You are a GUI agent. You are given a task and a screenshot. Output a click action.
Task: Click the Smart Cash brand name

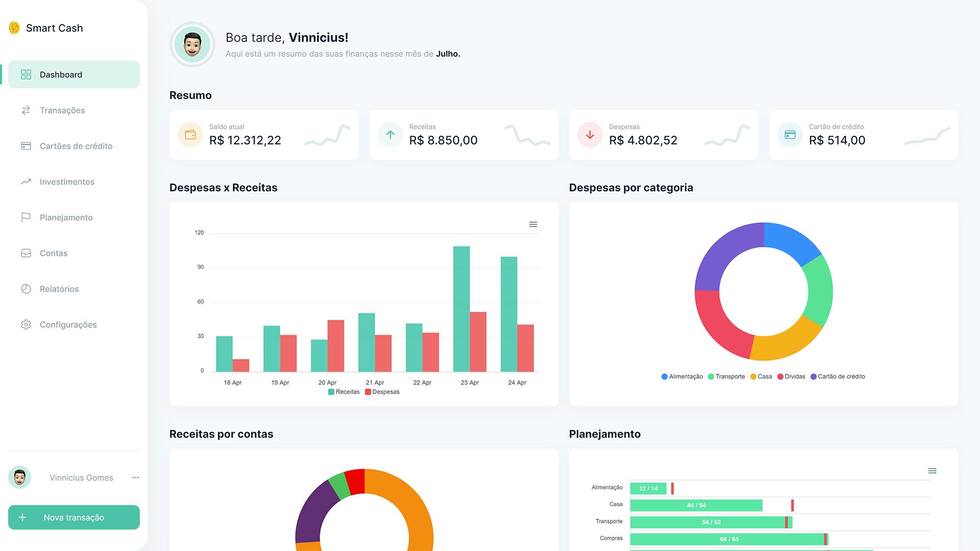(x=54, y=28)
